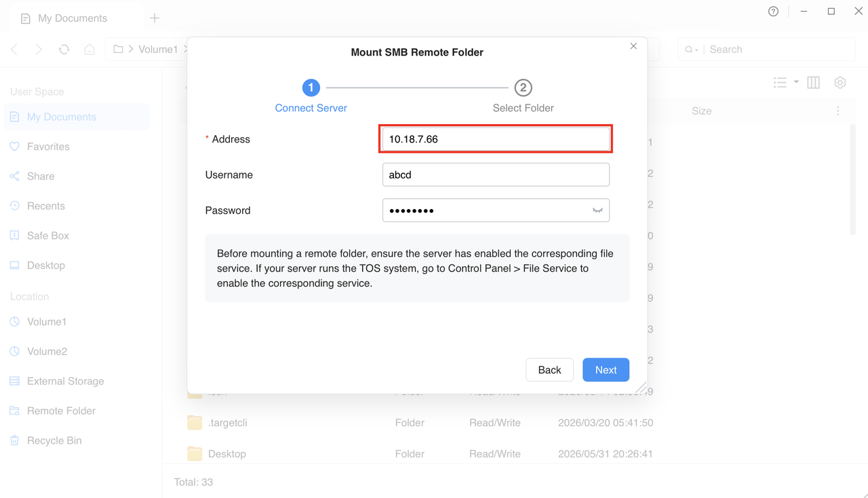This screenshot has width=868, height=498.
Task: Click the Back button in dialog
Action: [549, 370]
